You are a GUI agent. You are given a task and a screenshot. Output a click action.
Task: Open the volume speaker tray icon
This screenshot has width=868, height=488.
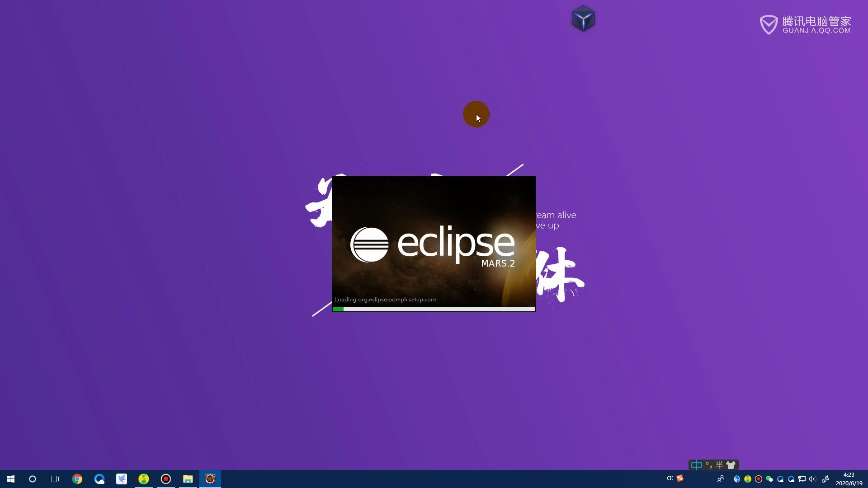click(x=812, y=479)
